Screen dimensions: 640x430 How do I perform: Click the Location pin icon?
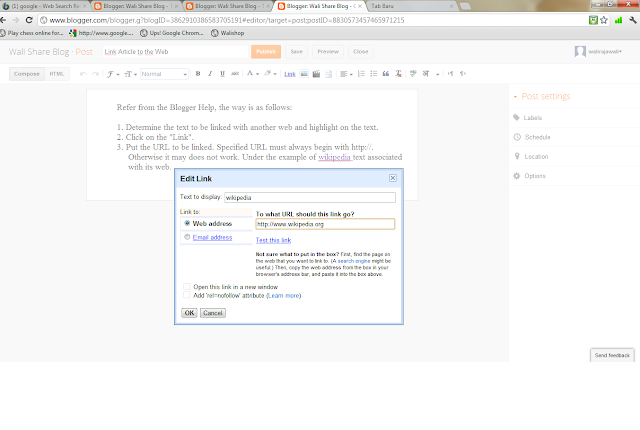click(x=517, y=156)
